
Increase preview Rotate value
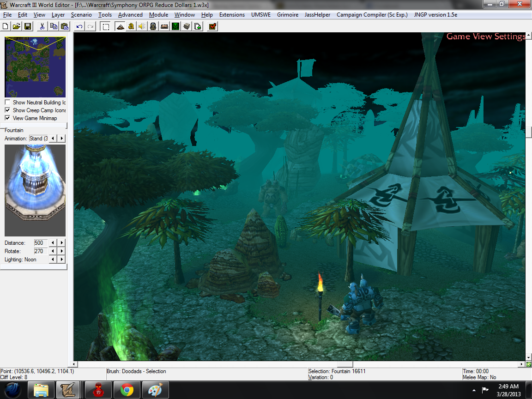click(61, 251)
